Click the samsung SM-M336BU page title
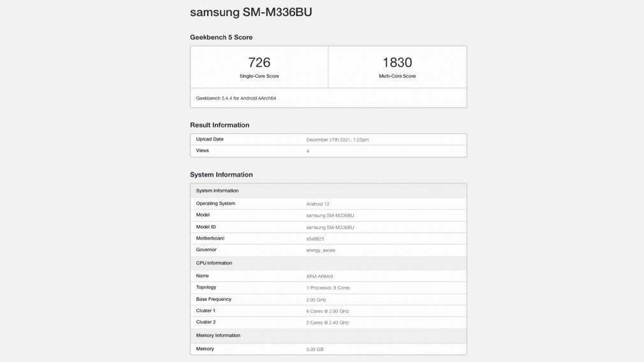644x362 pixels. pos(251,12)
